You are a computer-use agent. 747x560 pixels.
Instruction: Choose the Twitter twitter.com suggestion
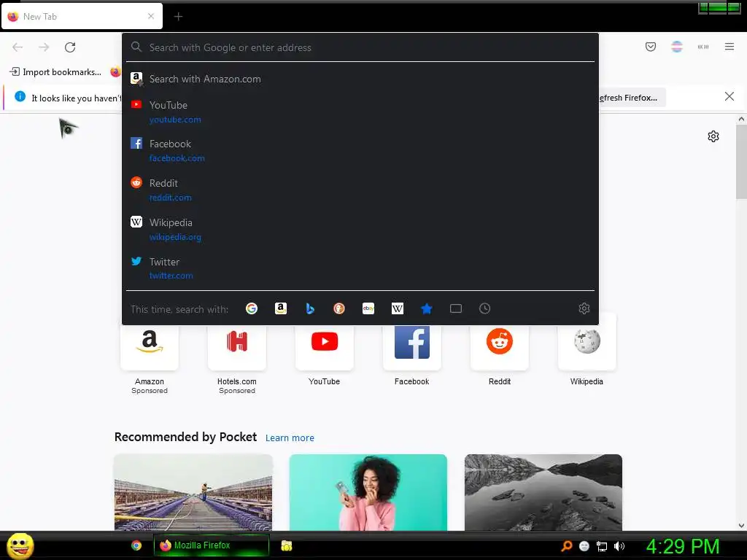click(x=360, y=268)
